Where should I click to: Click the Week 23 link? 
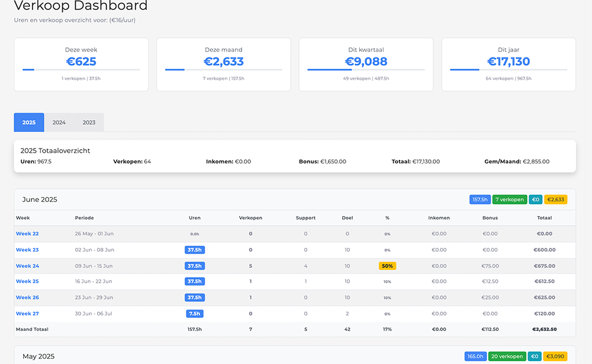coord(27,250)
